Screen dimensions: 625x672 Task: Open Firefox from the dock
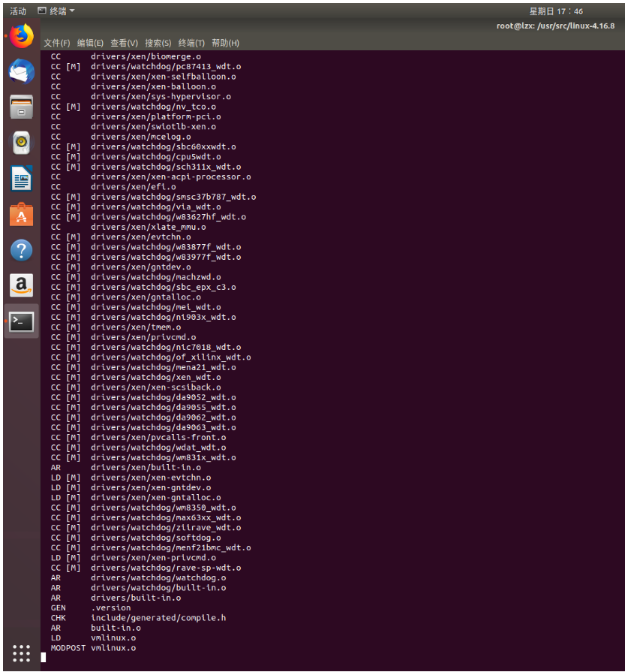(22, 36)
